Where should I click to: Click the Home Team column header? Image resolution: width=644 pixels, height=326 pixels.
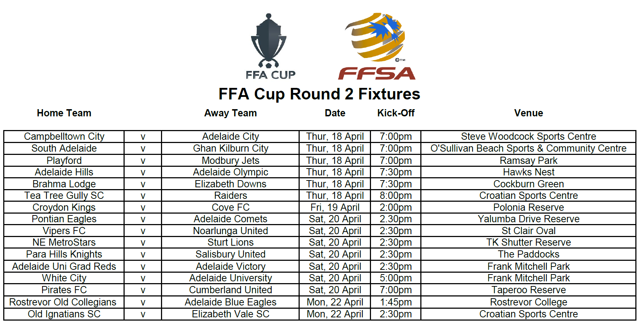[64, 113]
